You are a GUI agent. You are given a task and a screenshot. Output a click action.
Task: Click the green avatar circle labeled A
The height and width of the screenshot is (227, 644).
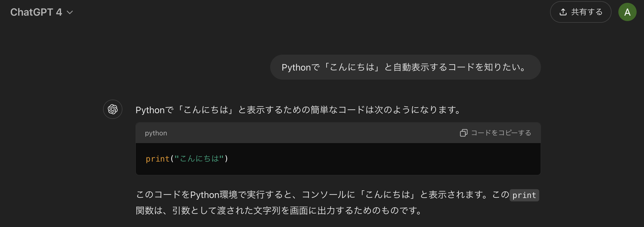click(627, 12)
